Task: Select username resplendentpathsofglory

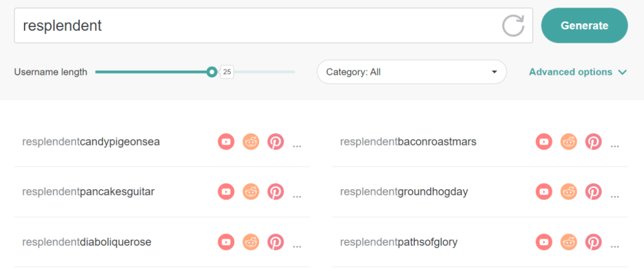Action: pos(399,243)
